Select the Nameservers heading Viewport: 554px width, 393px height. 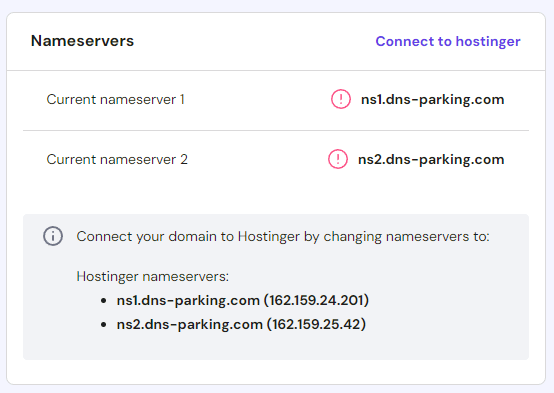point(82,41)
